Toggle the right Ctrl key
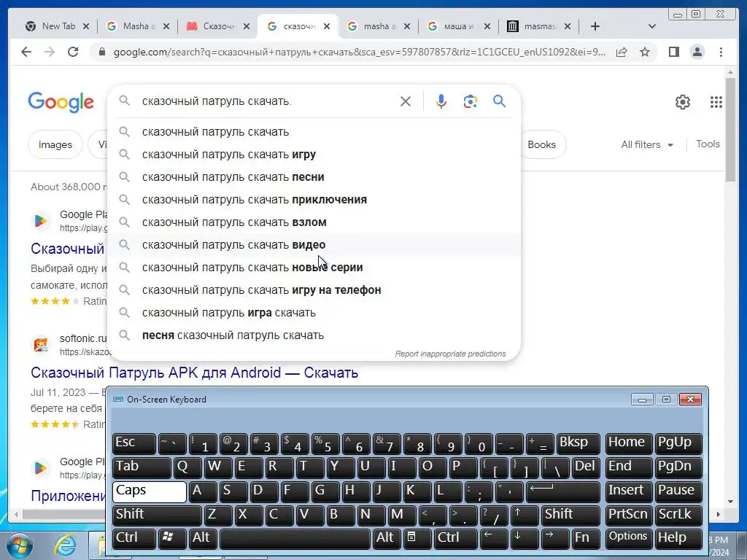Viewport: 747px width, 560px height. coord(455,537)
